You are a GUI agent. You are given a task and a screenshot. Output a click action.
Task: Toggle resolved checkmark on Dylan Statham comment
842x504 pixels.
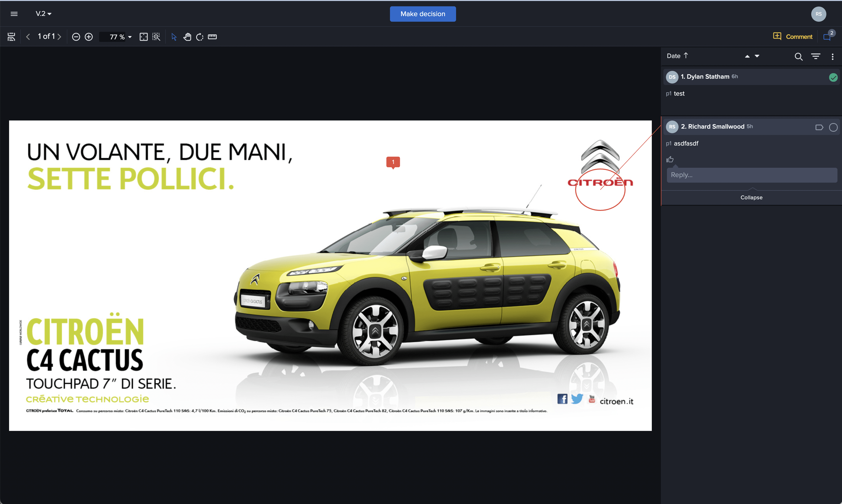pyautogui.click(x=833, y=77)
